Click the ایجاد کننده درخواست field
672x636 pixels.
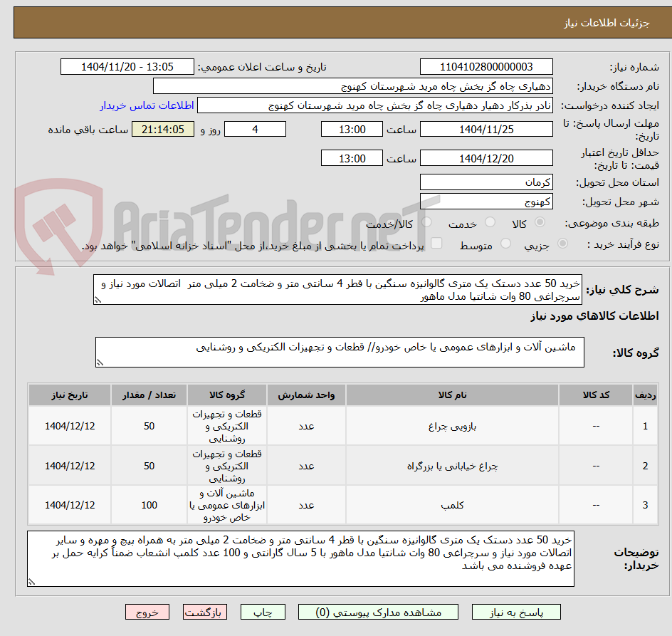tap(375, 105)
